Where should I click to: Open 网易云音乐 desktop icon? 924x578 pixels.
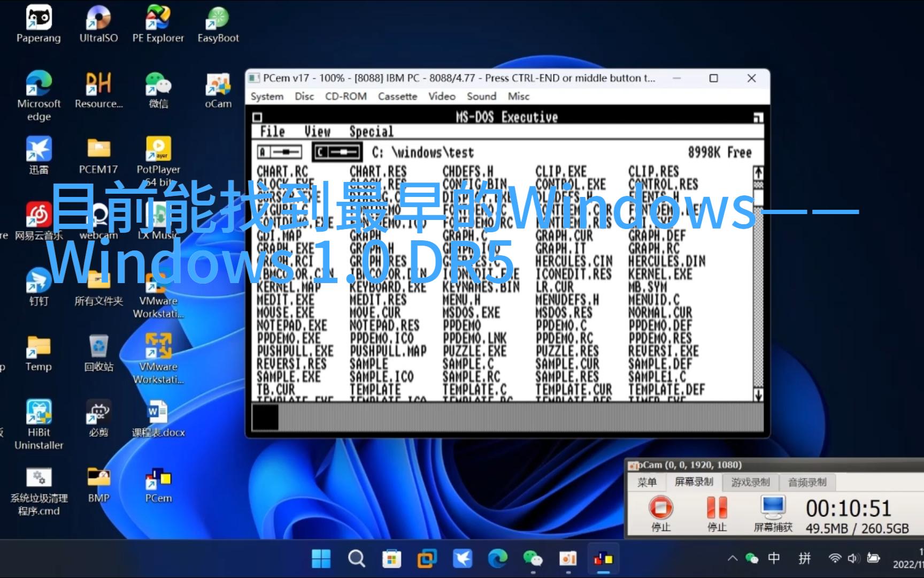pos(38,222)
